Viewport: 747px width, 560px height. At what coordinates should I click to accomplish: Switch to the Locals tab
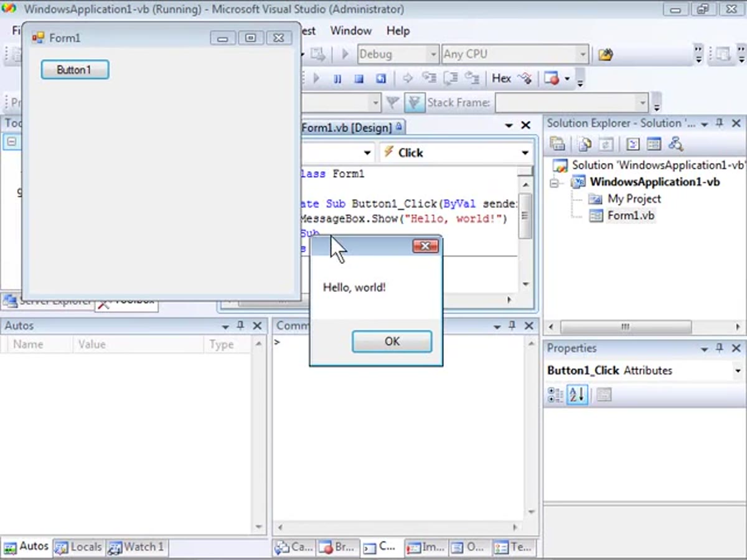pyautogui.click(x=79, y=547)
